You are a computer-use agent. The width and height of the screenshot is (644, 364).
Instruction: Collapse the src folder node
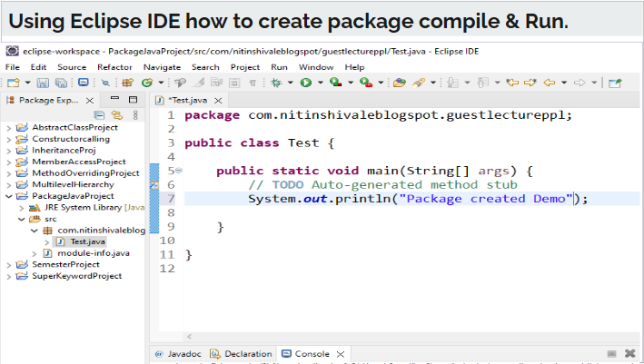(22, 219)
